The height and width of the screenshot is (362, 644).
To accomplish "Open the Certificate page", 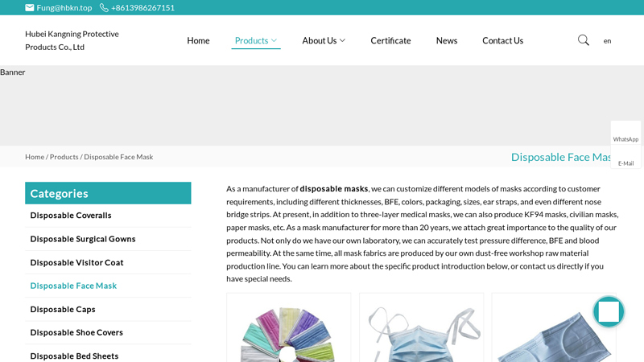I will pyautogui.click(x=390, y=40).
